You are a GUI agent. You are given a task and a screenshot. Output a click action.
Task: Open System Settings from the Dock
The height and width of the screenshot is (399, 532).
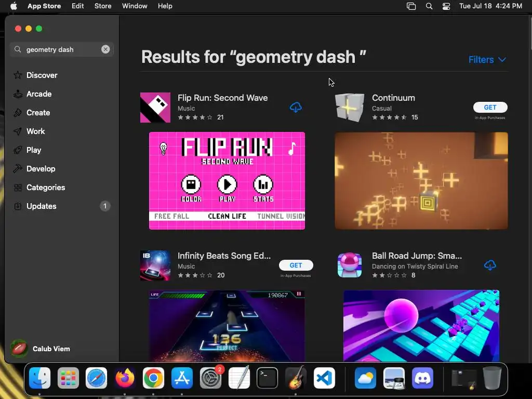(210, 378)
